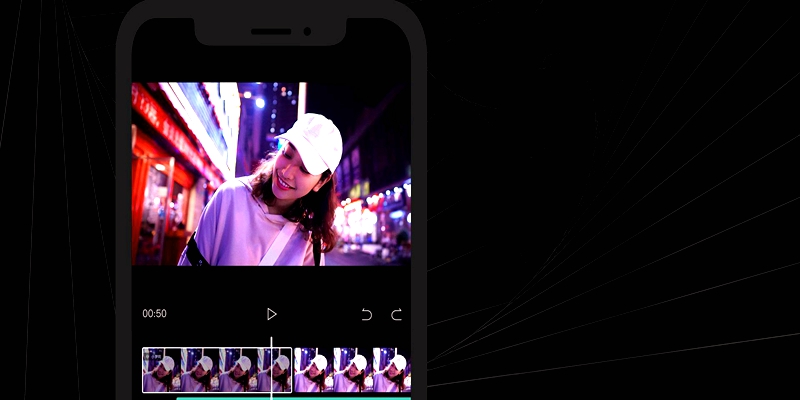The image size is (800, 400).
Task: Tap the 00:50 timecode display
Action: coord(154,314)
